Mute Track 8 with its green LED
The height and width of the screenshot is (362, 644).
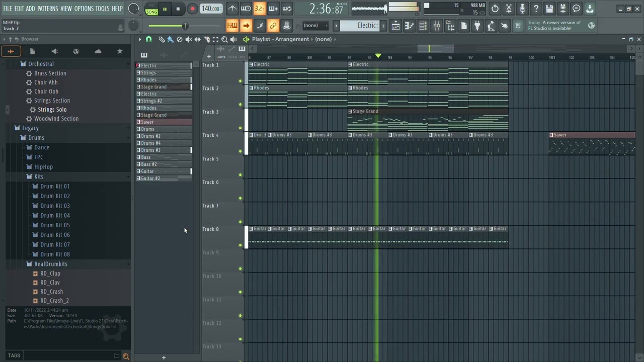click(x=240, y=245)
